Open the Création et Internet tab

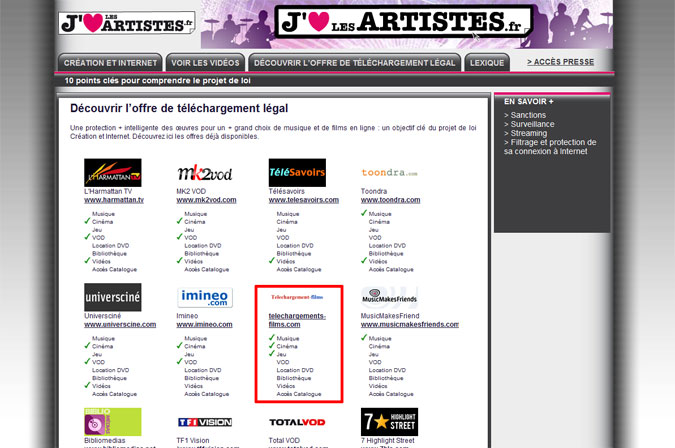click(x=110, y=63)
